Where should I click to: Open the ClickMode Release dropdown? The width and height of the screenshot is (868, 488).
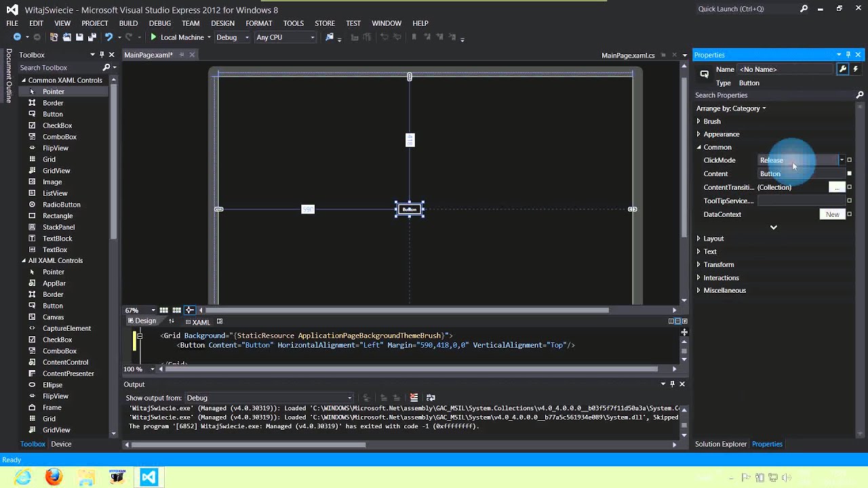pyautogui.click(x=842, y=161)
